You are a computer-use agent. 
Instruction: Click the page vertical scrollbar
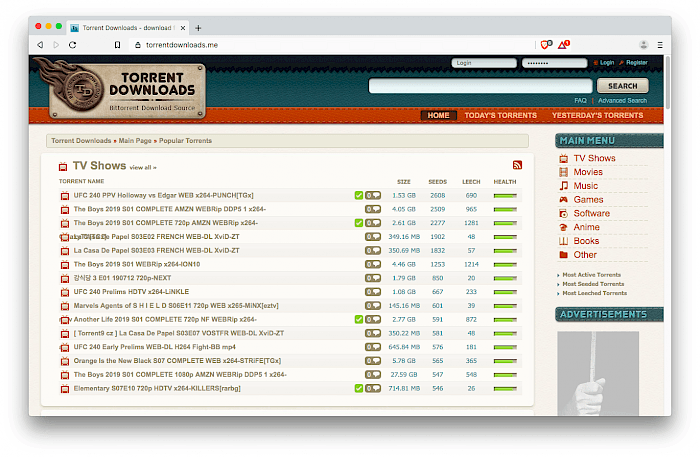click(668, 83)
